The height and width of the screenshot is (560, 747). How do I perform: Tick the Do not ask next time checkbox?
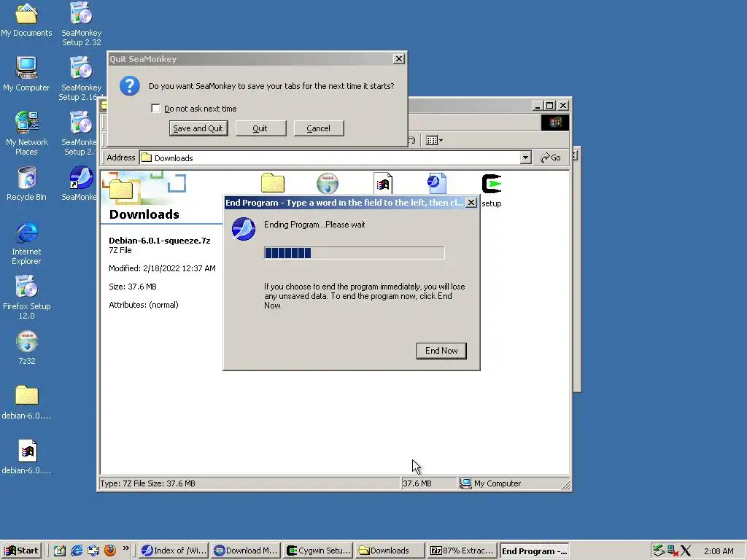(x=155, y=108)
